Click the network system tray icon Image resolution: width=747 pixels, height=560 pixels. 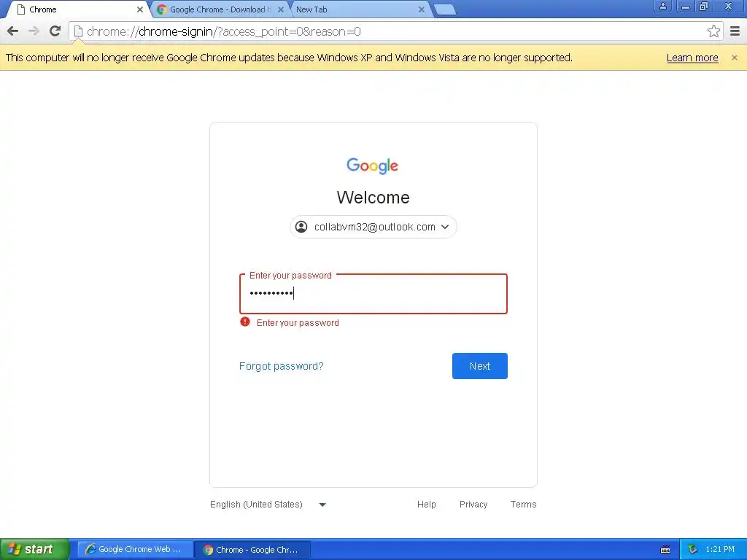693,550
